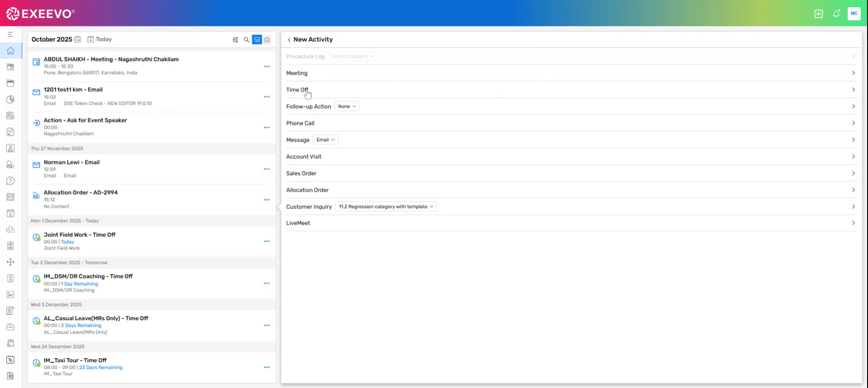The height and width of the screenshot is (388, 868).
Task: Open ABDUL SHAIKH Meeting activity
Action: [111, 59]
